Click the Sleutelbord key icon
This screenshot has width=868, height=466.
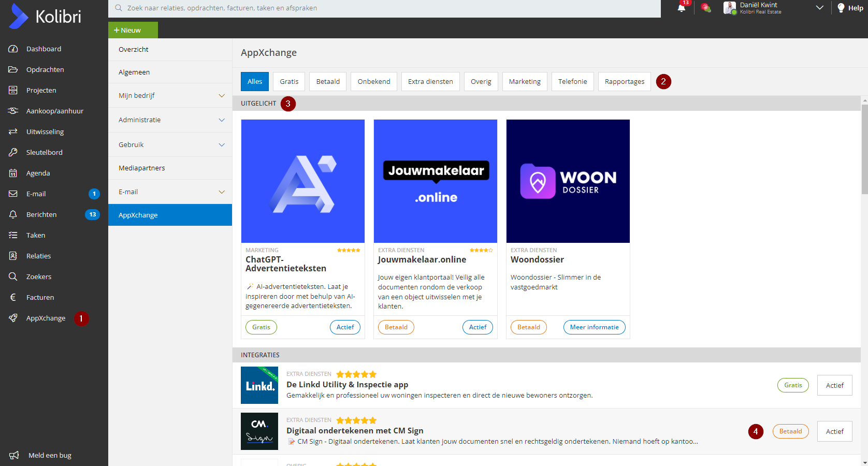(x=13, y=152)
